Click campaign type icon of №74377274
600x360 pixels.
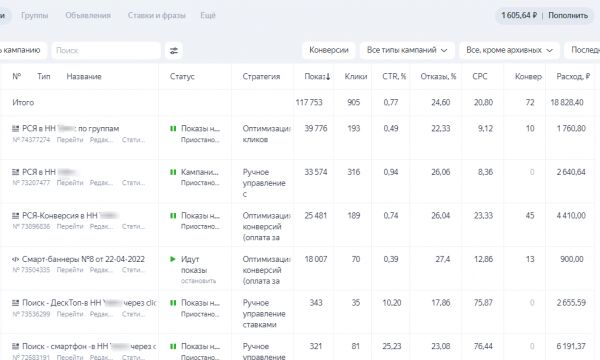tap(15, 129)
